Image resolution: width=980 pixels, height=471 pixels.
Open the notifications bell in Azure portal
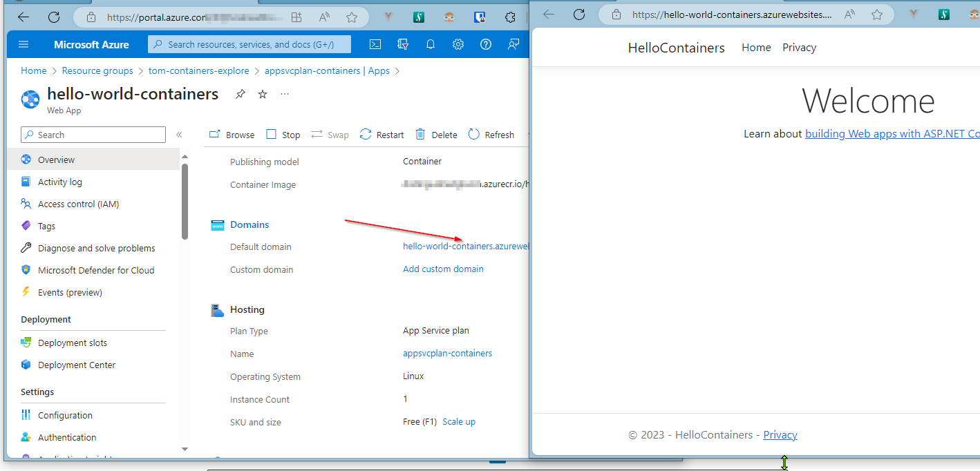tap(430, 44)
